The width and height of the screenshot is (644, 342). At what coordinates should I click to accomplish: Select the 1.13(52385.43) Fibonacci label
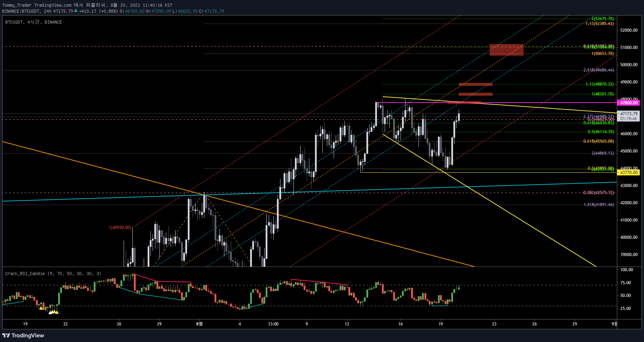[600, 24]
